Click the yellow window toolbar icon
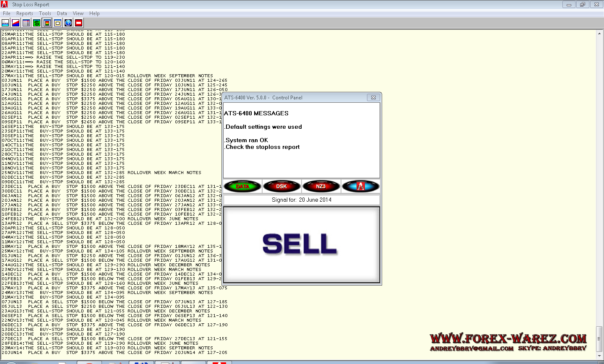604x364 pixels. [57, 23]
